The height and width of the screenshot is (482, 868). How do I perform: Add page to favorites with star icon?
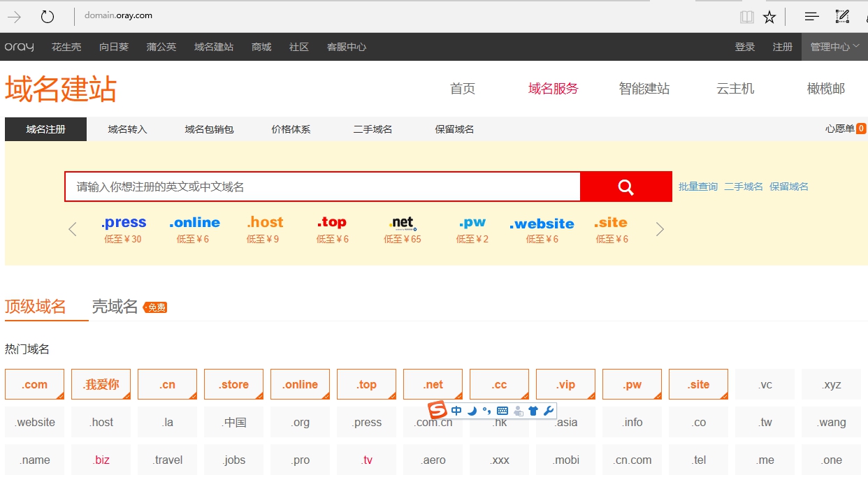click(x=769, y=17)
